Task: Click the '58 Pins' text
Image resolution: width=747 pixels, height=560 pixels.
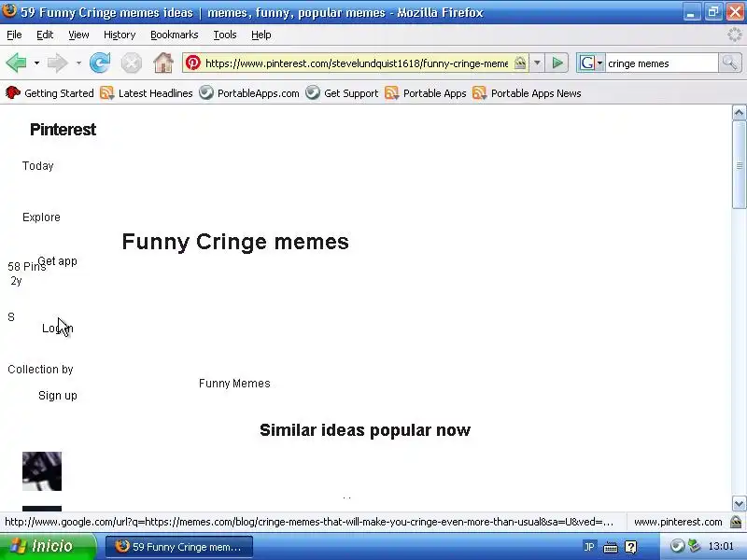Action: 27,267
